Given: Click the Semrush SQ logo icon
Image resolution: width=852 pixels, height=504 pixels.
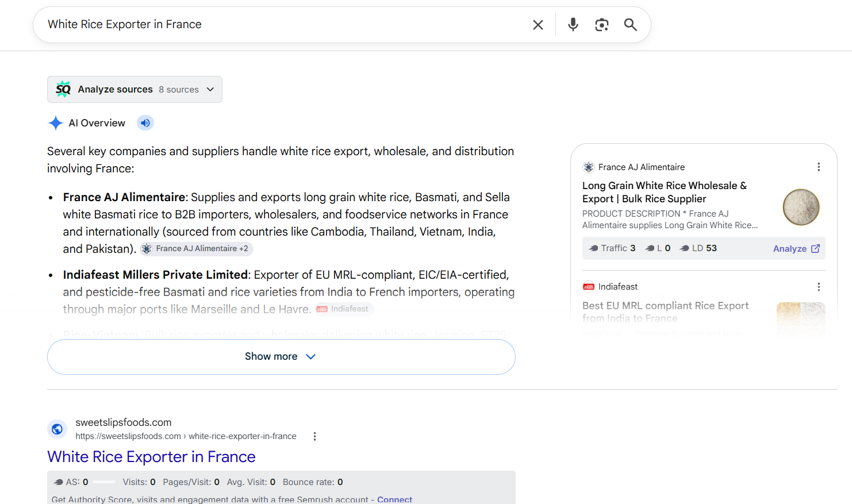Looking at the screenshot, I should coord(63,89).
